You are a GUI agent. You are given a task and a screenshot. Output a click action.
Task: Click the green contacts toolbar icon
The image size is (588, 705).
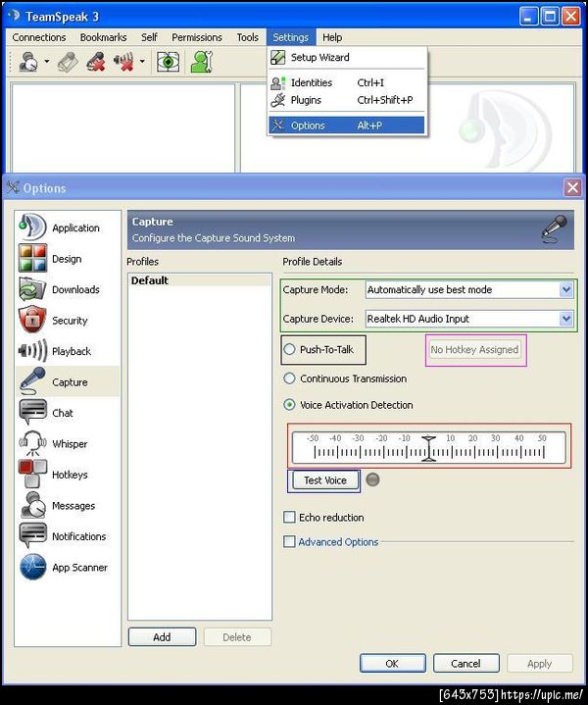(x=202, y=62)
